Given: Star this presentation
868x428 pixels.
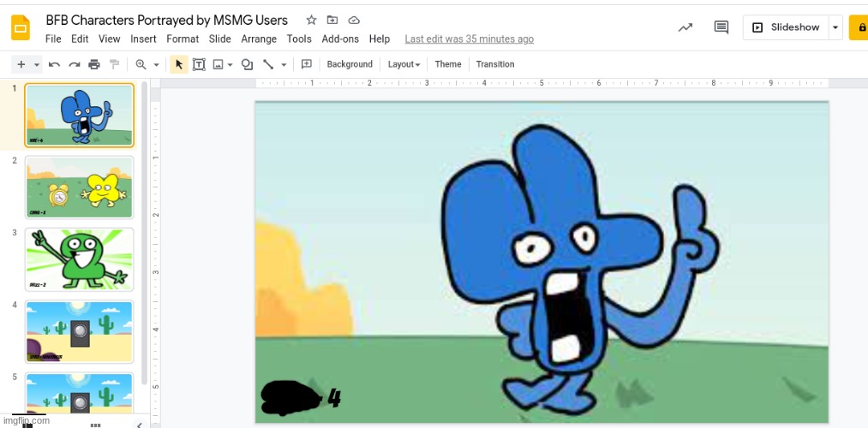Looking at the screenshot, I should [311, 21].
